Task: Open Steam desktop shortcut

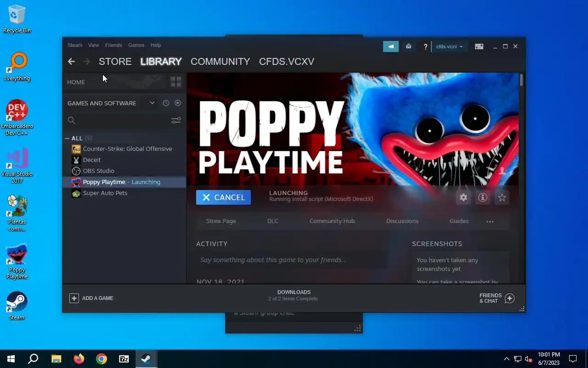Action: (17, 305)
